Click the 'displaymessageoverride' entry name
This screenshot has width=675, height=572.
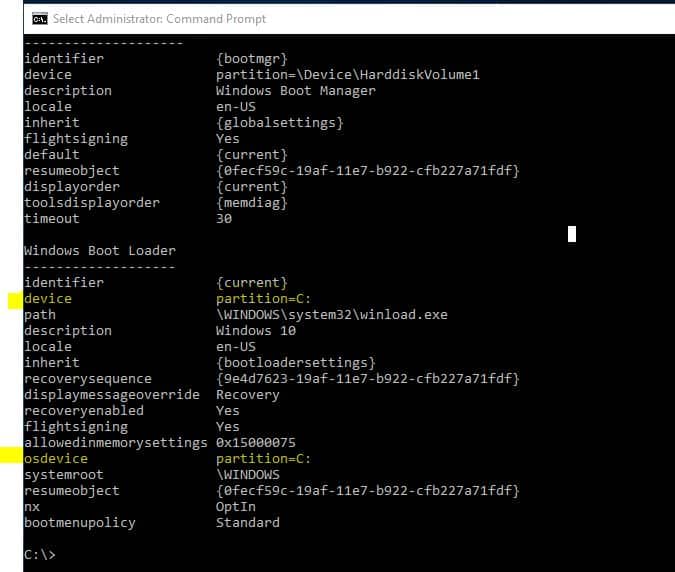click(x=112, y=394)
